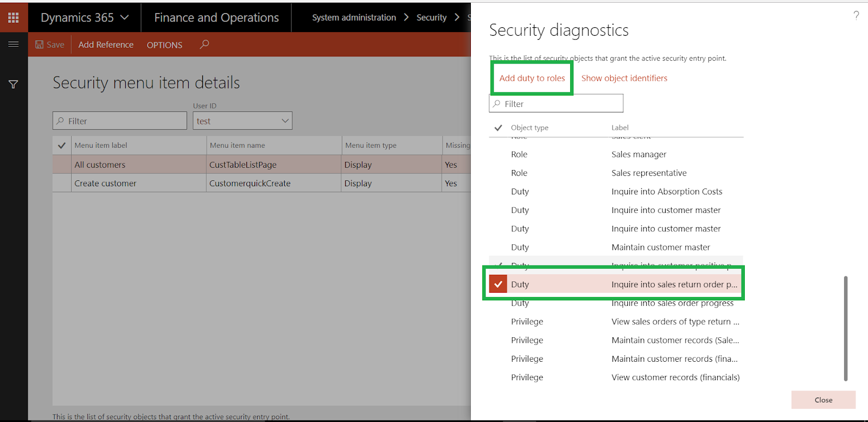This screenshot has height=422, width=868.
Task: Select the Create customer row checkbox
Action: (x=62, y=184)
